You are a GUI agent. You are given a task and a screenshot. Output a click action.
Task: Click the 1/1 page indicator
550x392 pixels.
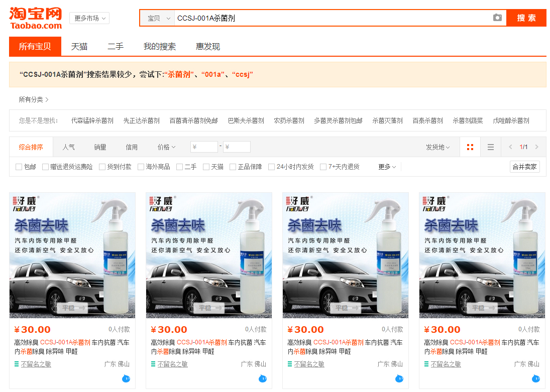pyautogui.click(x=523, y=147)
